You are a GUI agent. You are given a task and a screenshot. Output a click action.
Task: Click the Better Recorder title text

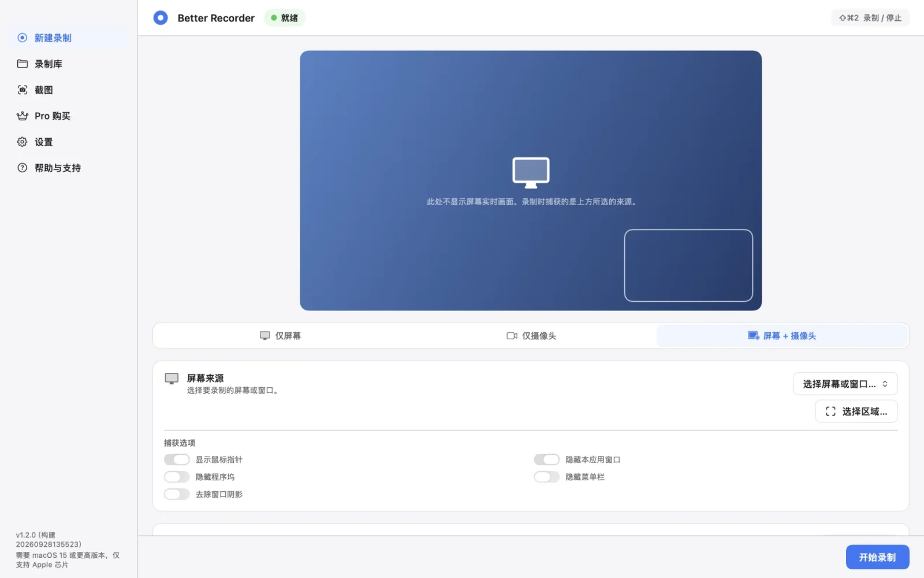coord(216,18)
